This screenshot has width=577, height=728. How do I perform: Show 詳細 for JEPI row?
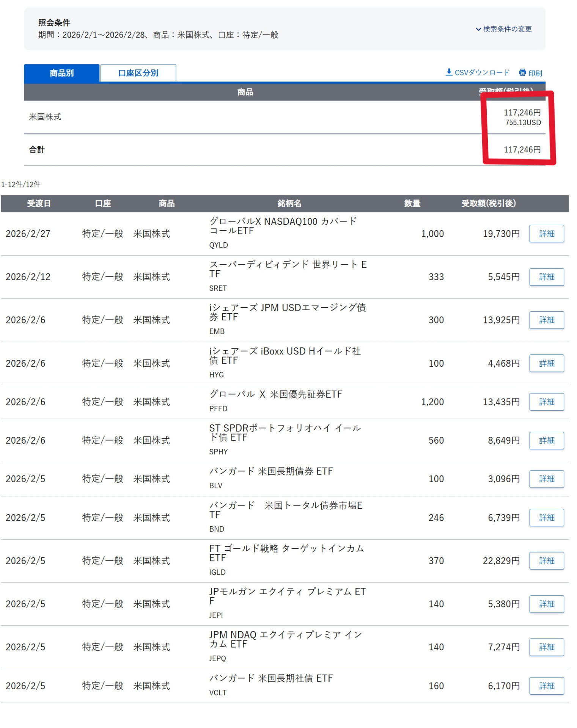pos(546,604)
